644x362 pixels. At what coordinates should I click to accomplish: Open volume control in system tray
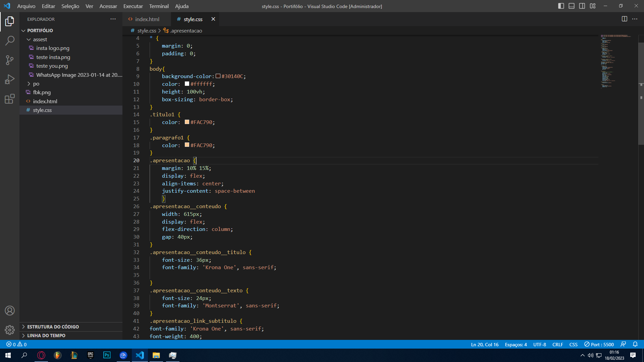[x=591, y=355]
